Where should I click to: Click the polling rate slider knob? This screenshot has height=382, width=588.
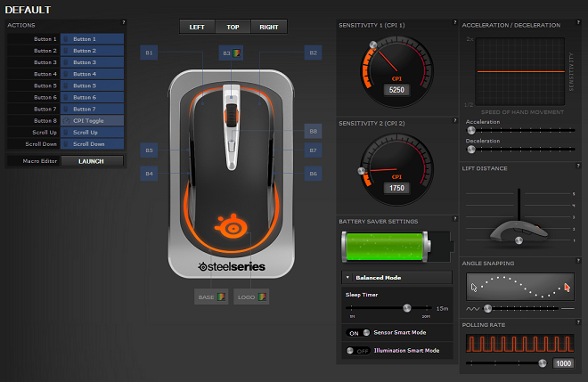[x=543, y=363]
